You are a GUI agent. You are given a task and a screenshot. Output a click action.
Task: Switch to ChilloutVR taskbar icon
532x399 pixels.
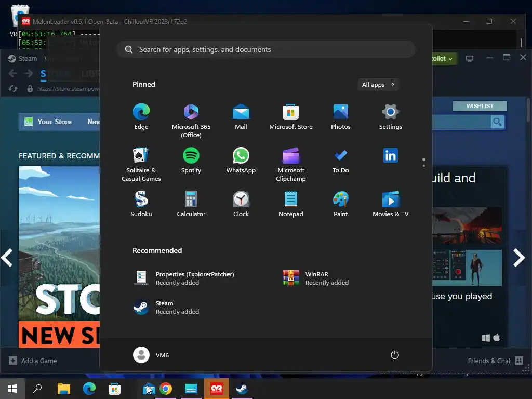(217, 389)
